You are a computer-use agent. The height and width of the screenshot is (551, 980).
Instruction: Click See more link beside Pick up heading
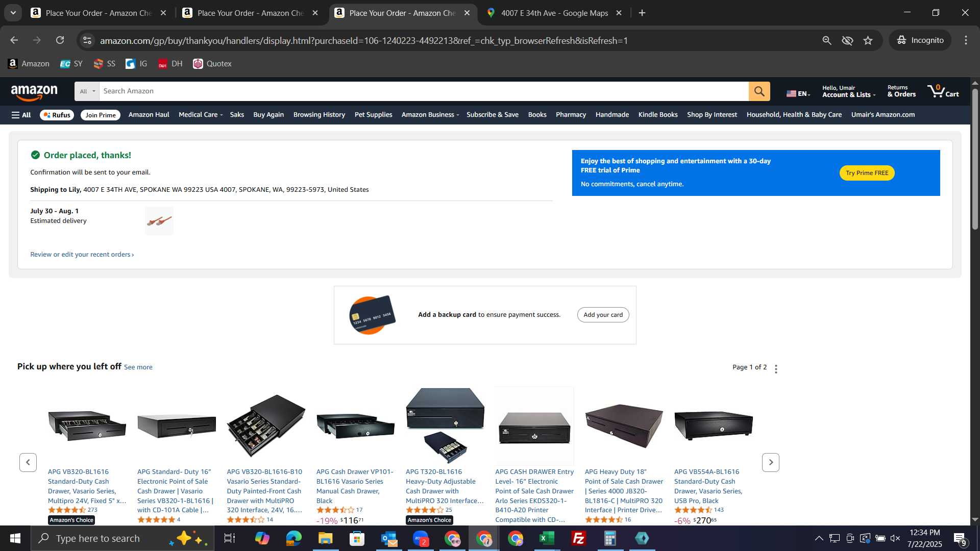[138, 367]
